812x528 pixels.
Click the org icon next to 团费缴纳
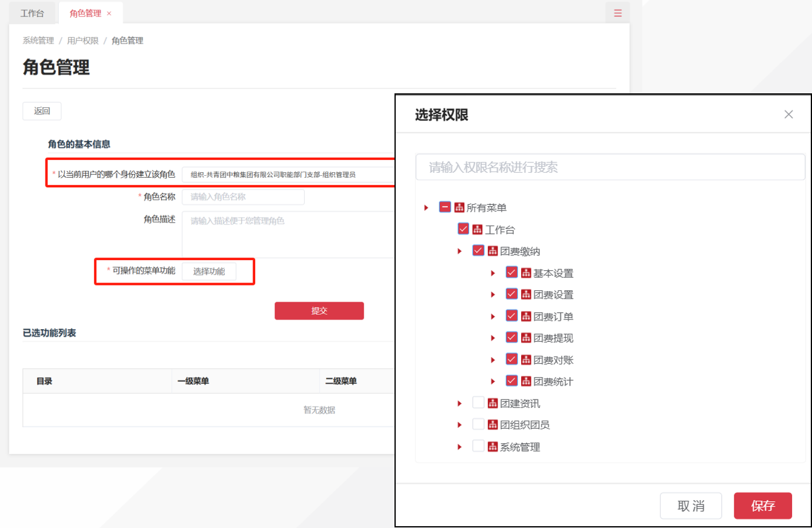(493, 251)
